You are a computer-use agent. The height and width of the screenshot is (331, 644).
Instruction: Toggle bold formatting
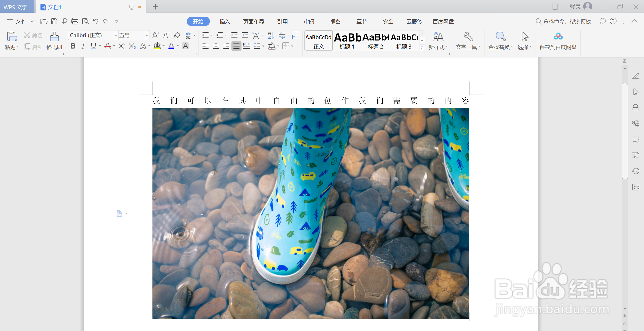(73, 46)
